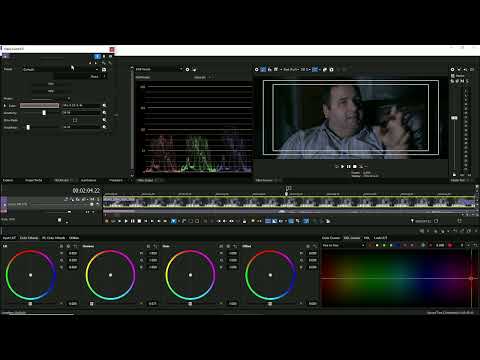Click the animate icon in the Color row
The width and height of the screenshot is (480, 360).
click(x=104, y=105)
